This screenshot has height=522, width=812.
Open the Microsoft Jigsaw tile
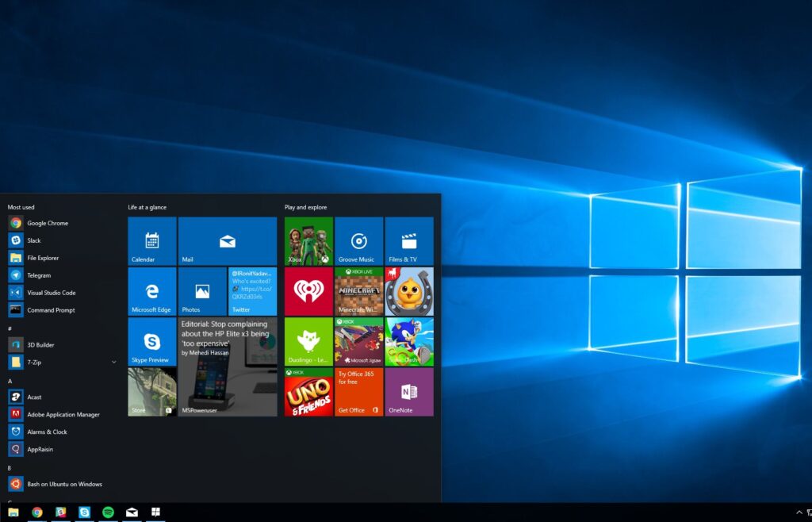coord(359,342)
